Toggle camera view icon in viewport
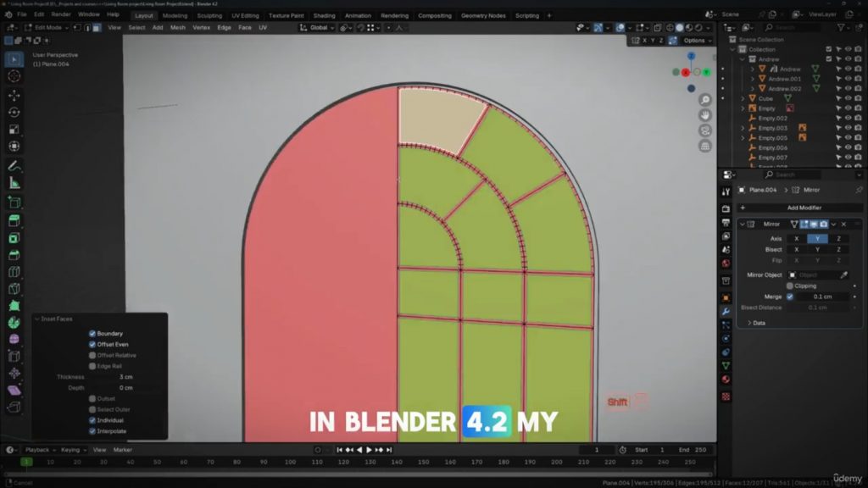Screen dimensions: 868x488 pos(704,130)
